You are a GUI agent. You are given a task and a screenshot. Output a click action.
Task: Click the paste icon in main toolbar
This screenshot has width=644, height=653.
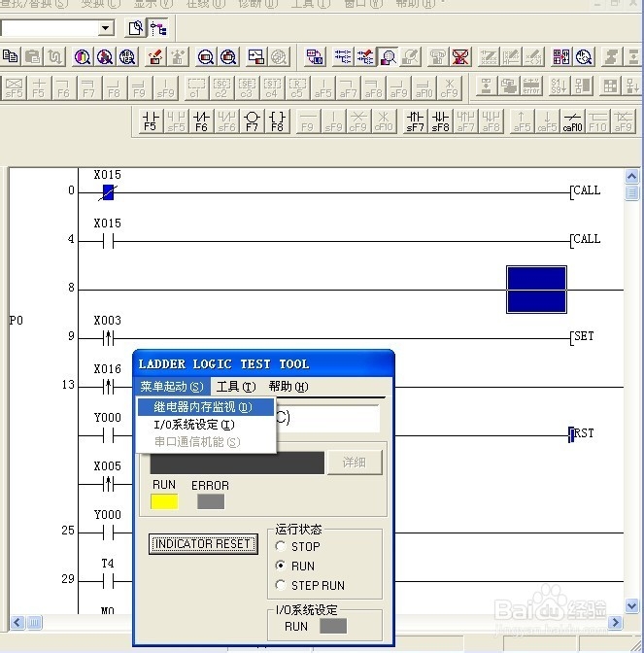coord(32,56)
